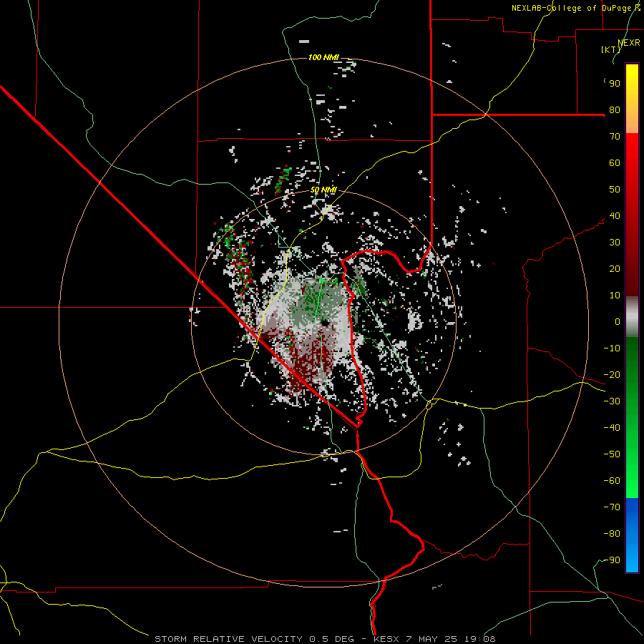
Task: Click the -70 value on velocity scale
Action: coord(612,507)
